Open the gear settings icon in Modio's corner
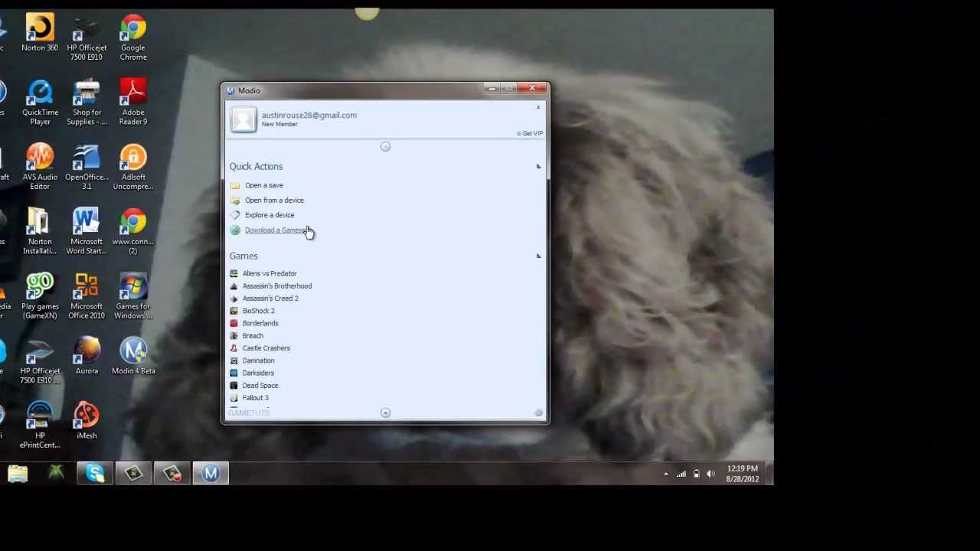 pos(538,413)
